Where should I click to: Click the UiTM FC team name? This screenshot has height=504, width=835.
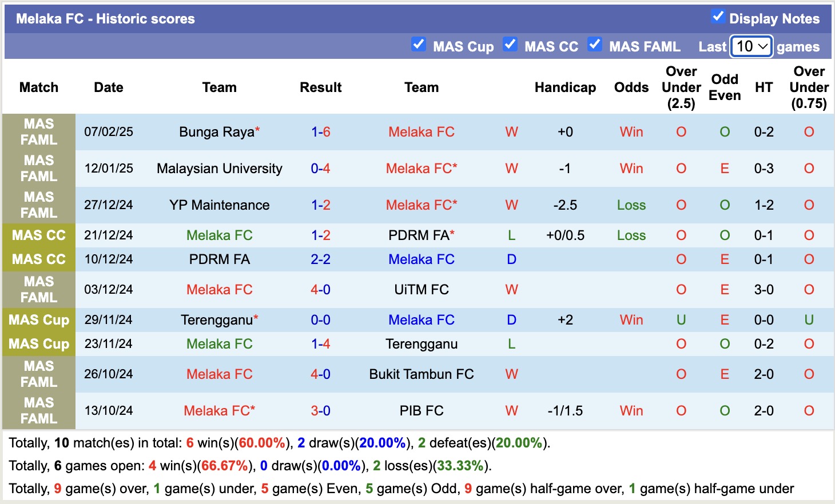[422, 290]
